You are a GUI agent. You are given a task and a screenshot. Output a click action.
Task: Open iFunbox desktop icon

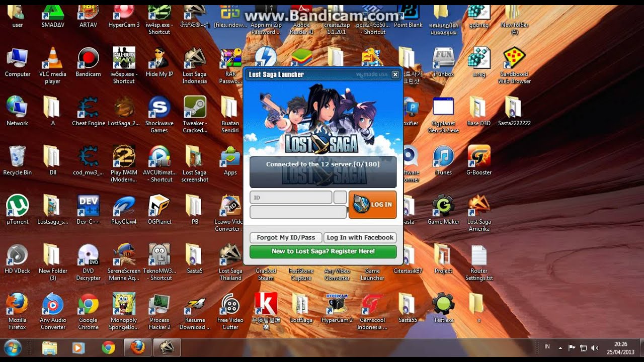pos(443,62)
